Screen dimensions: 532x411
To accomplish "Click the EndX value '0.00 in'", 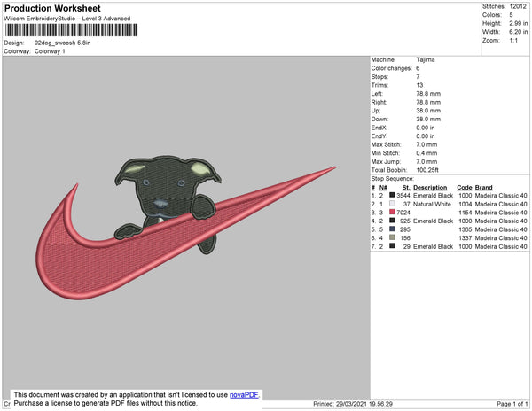I will (x=426, y=128).
